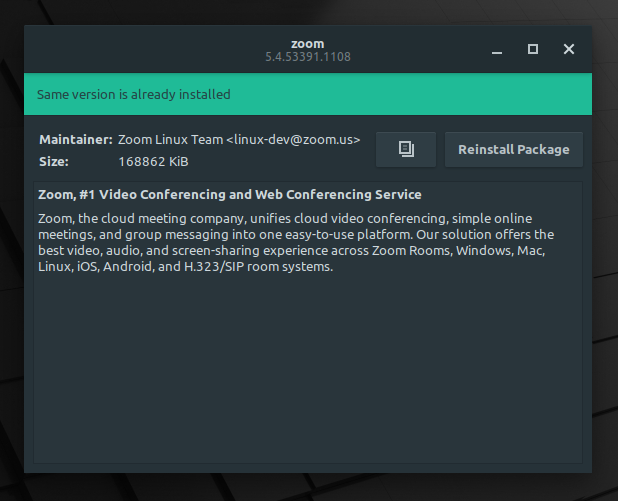
Task: Click the 'best video, audio, and screen-sharing' line
Action: (291, 251)
